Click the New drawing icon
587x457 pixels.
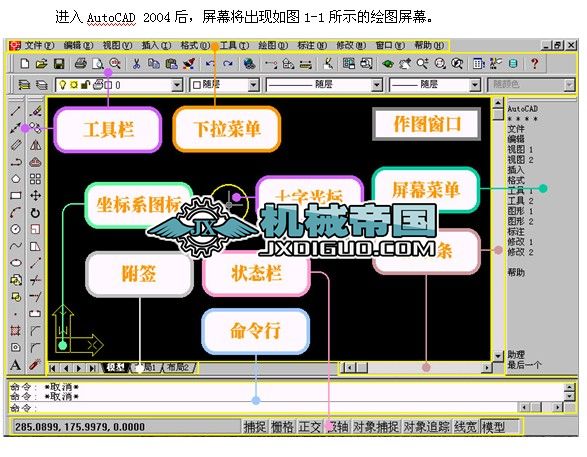25,64
